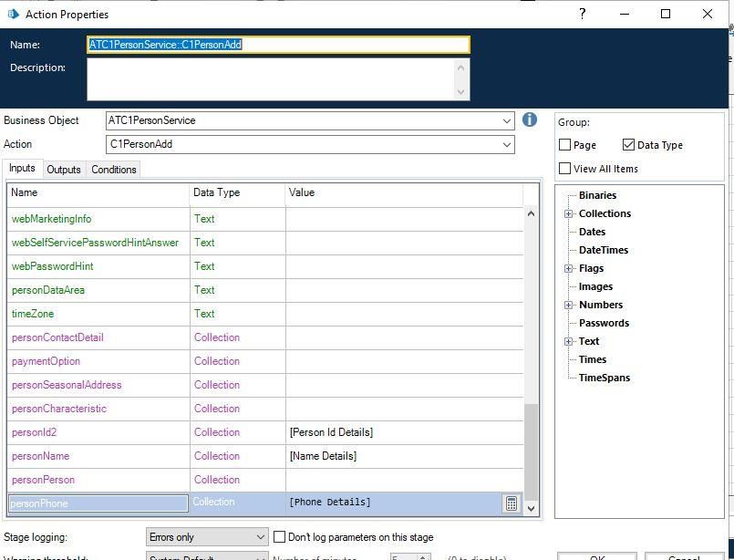Select the webSelfServicePasswordHintAnswer row
The width and height of the screenshot is (734, 560).
[265, 243]
